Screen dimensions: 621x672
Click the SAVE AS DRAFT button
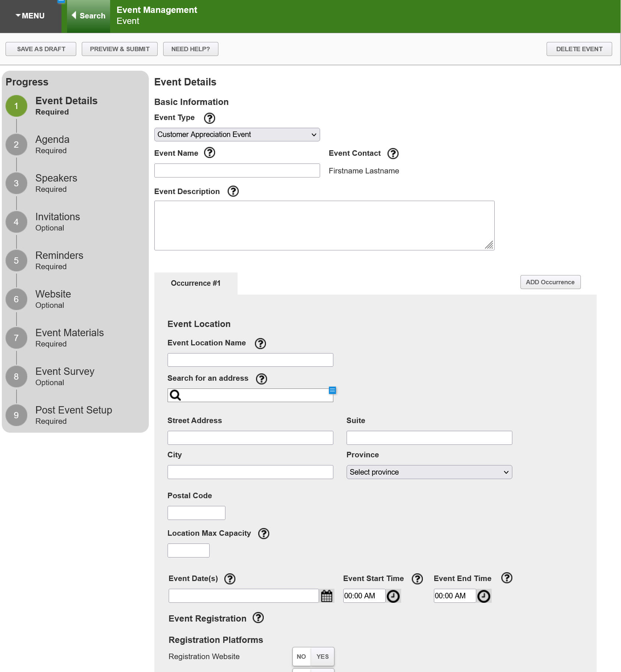click(41, 49)
